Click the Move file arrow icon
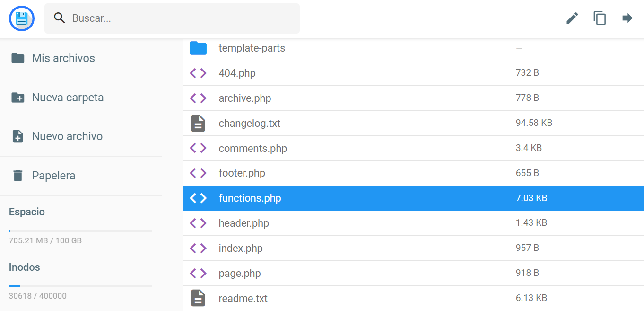The width and height of the screenshot is (644, 311). click(627, 18)
